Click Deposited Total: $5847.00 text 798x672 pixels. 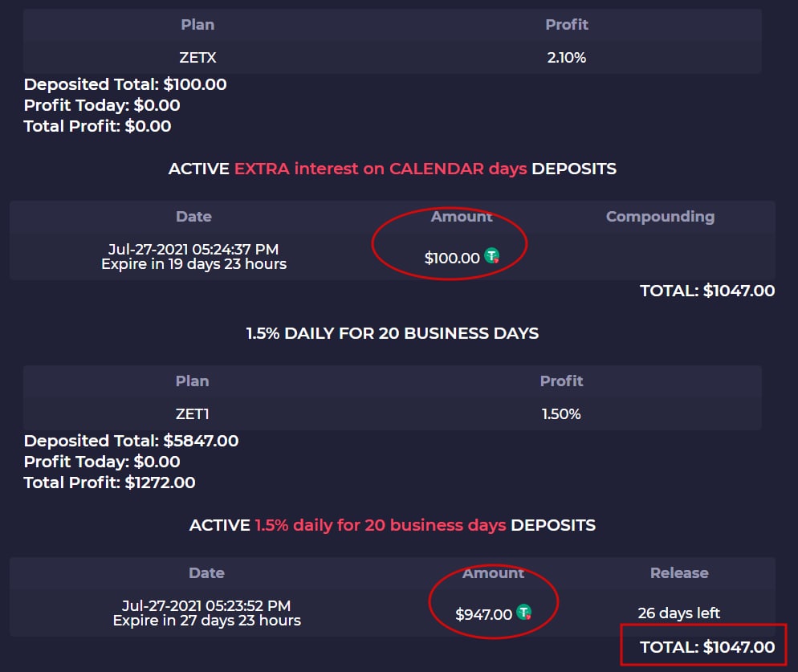(x=132, y=441)
